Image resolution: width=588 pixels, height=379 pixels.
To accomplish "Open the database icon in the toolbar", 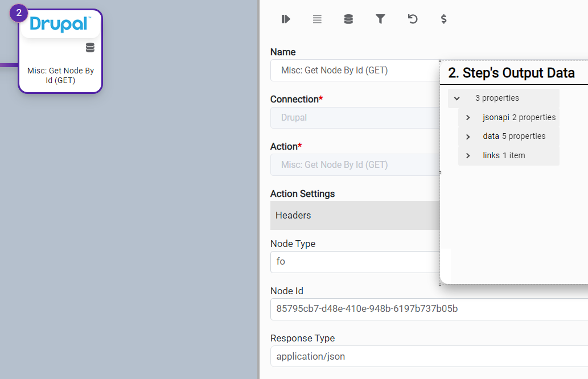I will click(x=348, y=19).
